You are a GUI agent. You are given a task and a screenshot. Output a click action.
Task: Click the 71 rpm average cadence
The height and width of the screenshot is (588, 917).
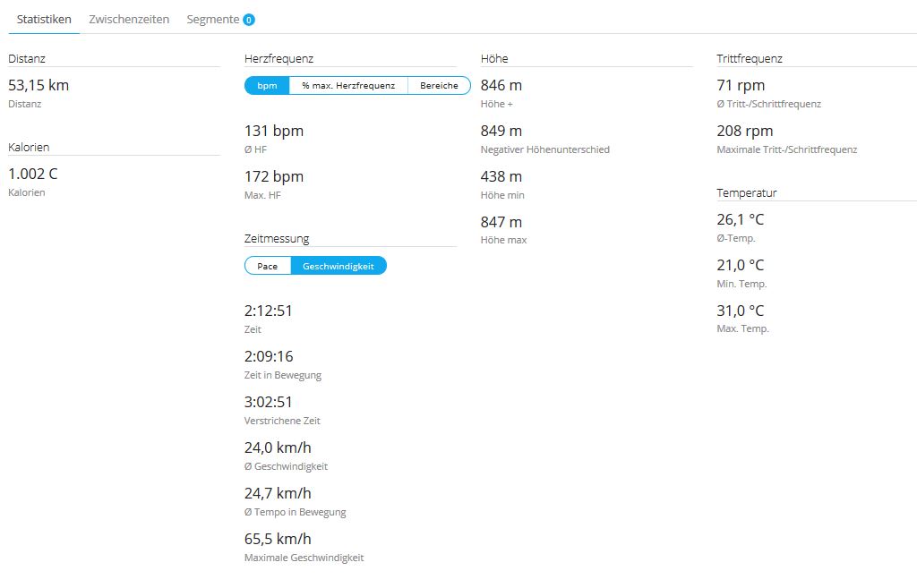click(741, 85)
